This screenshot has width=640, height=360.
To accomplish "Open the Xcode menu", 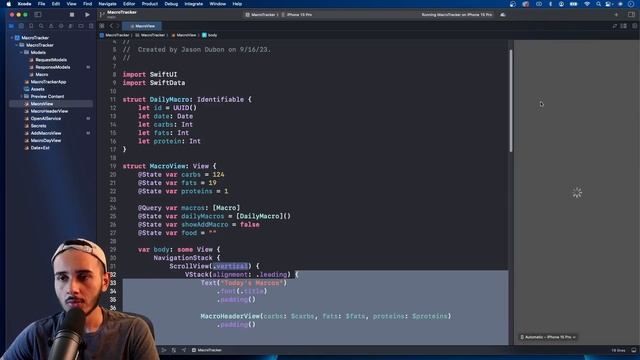I will click(24, 4).
